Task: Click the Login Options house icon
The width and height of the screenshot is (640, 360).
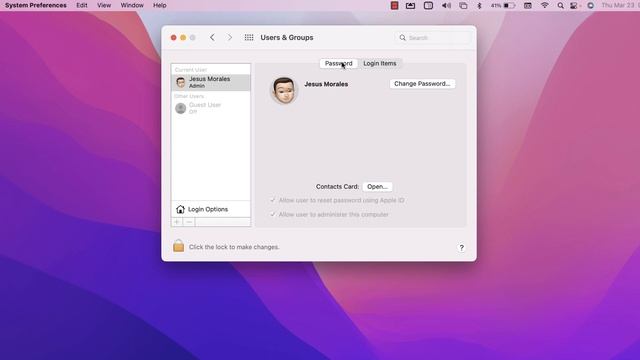Action: [x=180, y=209]
